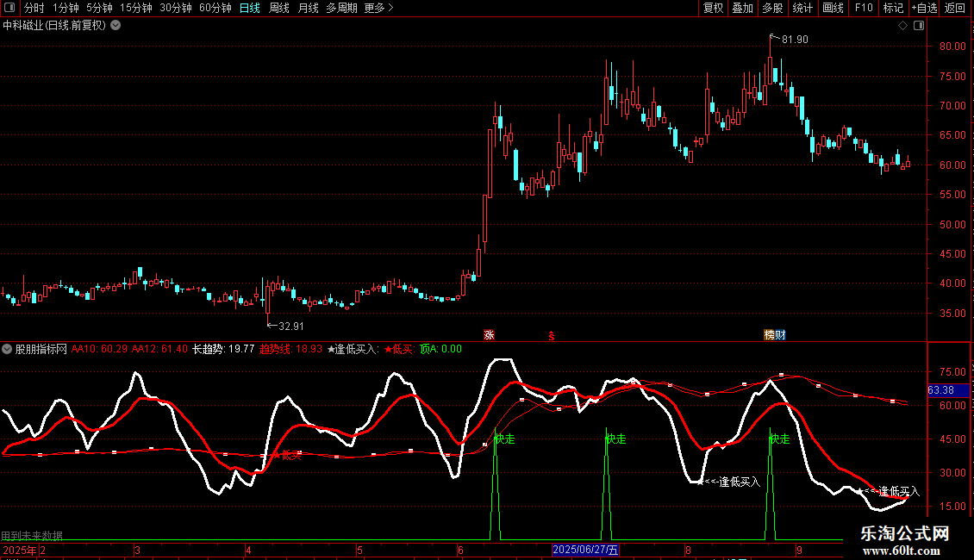Click the 顶A: 0.00 label
Image resolution: width=974 pixels, height=560 pixels.
441,349
